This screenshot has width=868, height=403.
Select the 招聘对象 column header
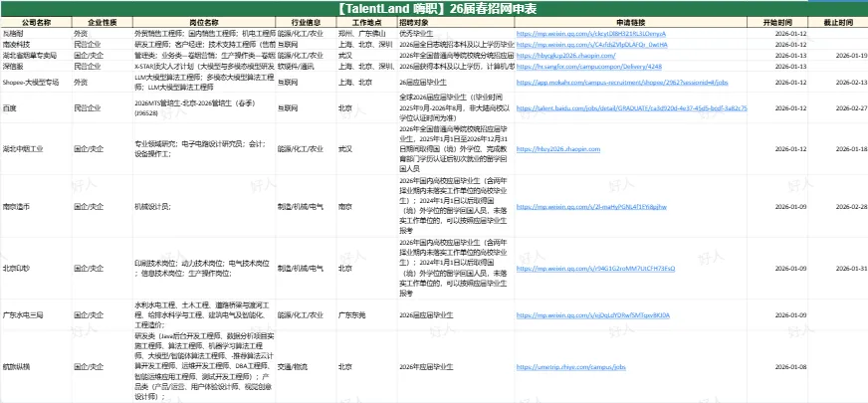pyautogui.click(x=456, y=22)
